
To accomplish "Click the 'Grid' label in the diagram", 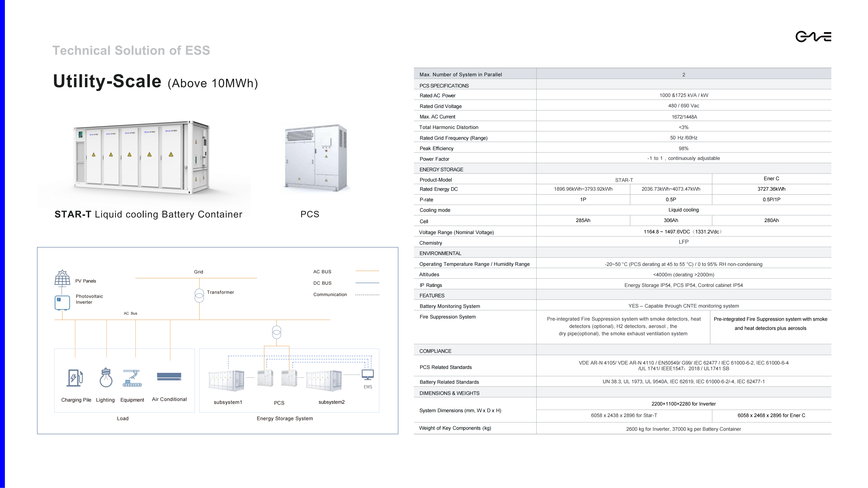I will (198, 272).
